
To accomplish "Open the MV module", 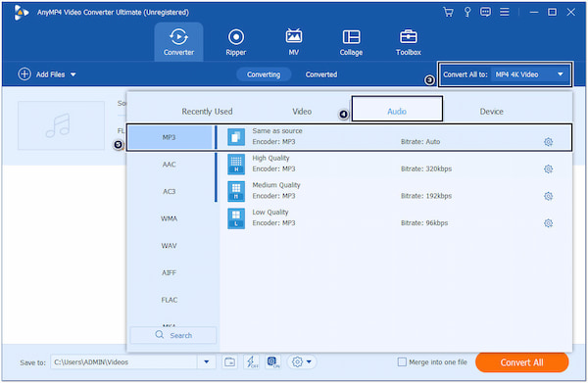I will point(294,42).
